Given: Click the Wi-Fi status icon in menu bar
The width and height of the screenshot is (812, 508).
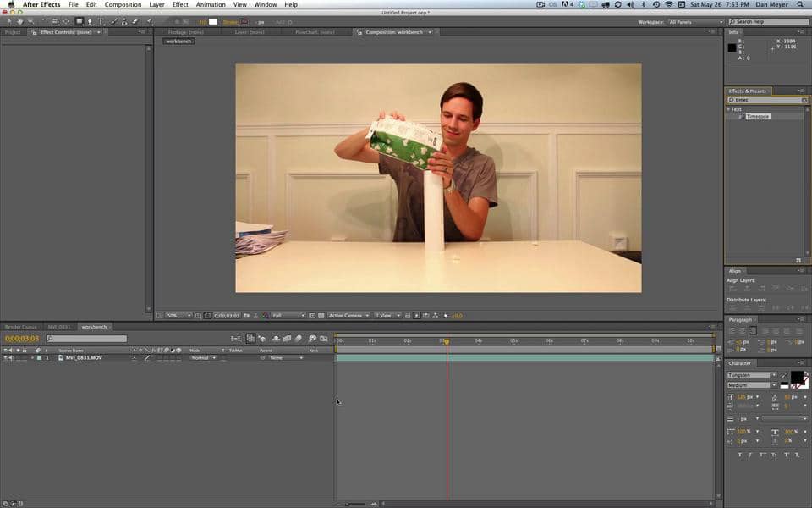Looking at the screenshot, I should 668,4.
